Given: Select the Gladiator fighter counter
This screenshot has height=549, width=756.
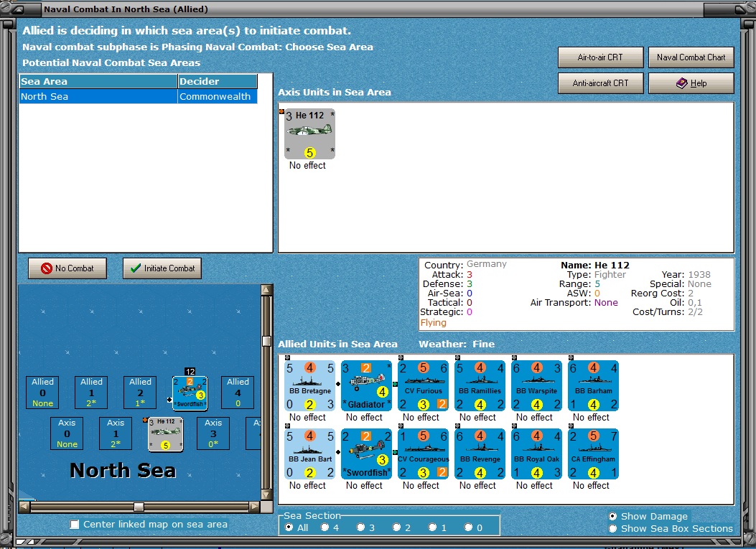Looking at the screenshot, I should 366,385.
